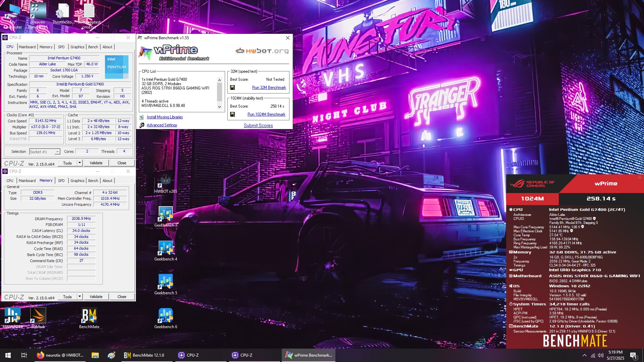
Task: Open stressapptest cmd.txt file icon
Action: coord(89,15)
